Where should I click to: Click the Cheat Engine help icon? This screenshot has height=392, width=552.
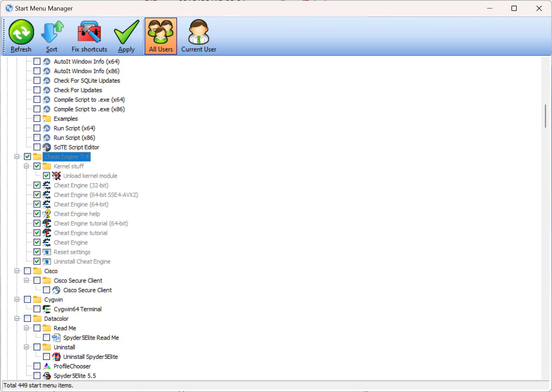[x=47, y=214]
